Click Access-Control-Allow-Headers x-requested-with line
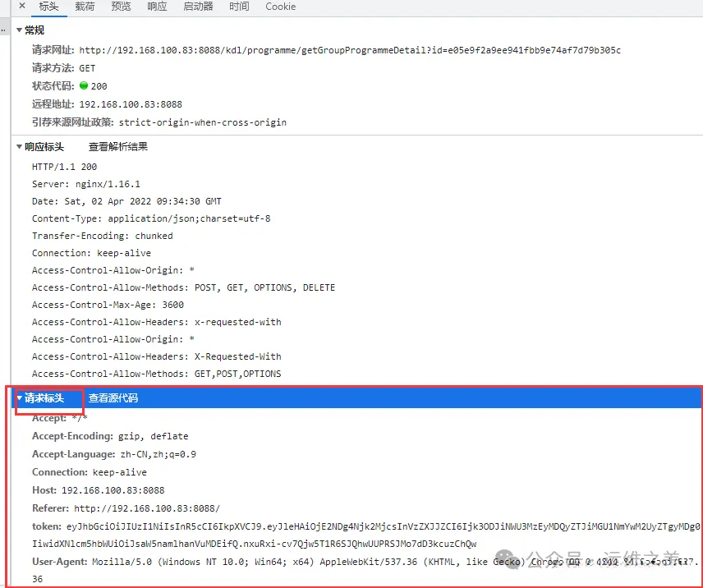Screen dimensions: 703x588 pos(157,322)
